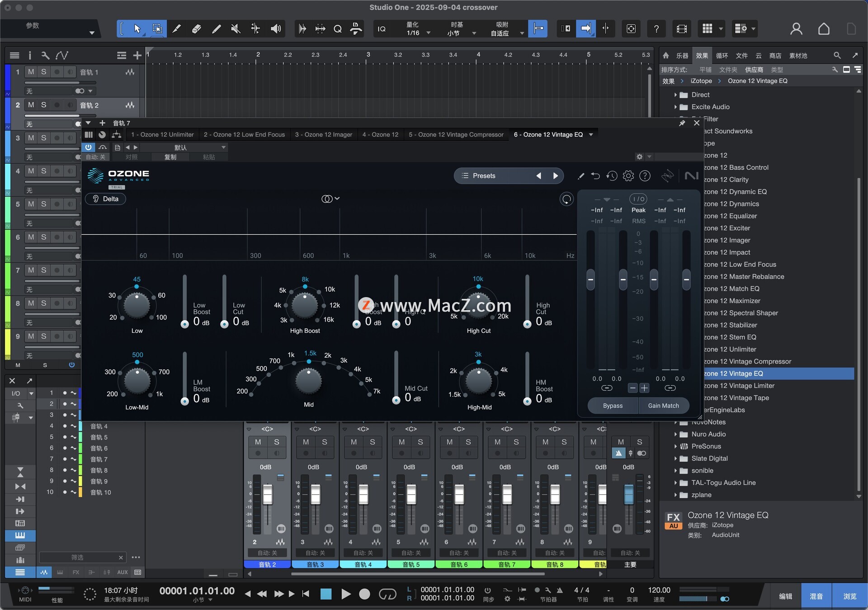This screenshot has height=610, width=868.
Task: Click the 筛选 filter input field
Action: click(x=78, y=558)
